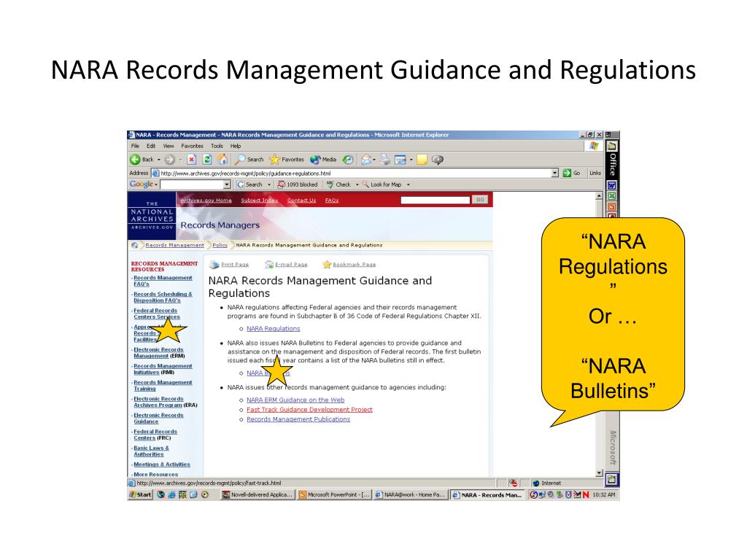Open NARA ERM Guidance on the Web link
Viewport: 747px width, 560px height.
pos(295,400)
